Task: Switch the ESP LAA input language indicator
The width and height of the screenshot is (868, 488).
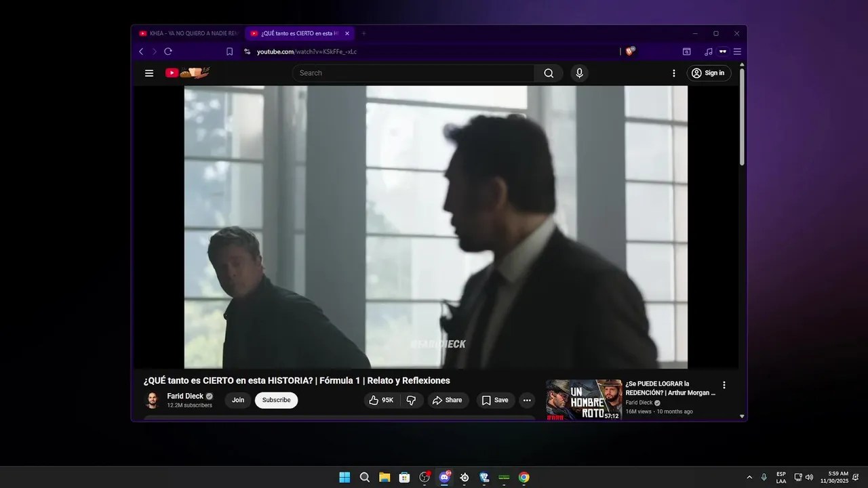Action: click(781, 477)
